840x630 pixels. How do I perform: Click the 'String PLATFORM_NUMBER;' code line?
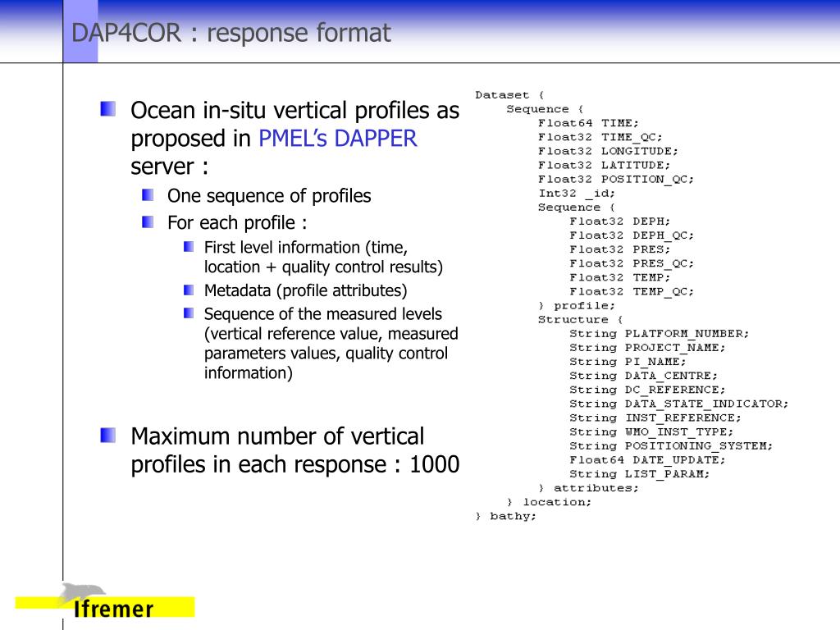coord(659,334)
